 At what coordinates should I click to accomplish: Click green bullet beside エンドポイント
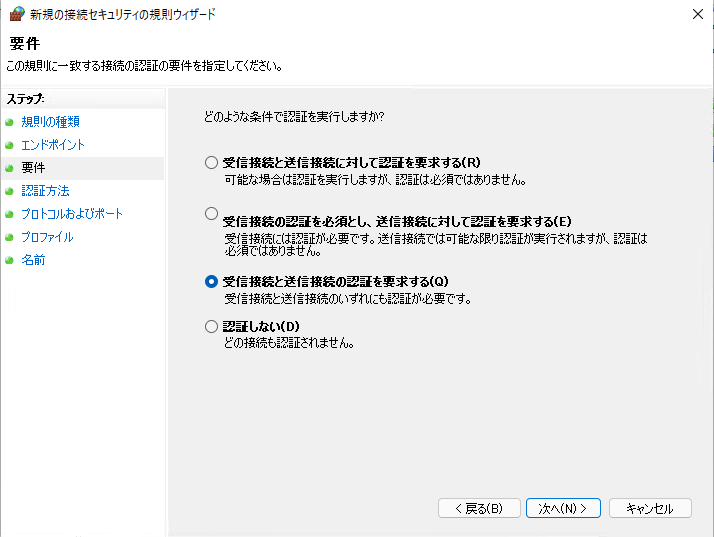tap(9, 145)
